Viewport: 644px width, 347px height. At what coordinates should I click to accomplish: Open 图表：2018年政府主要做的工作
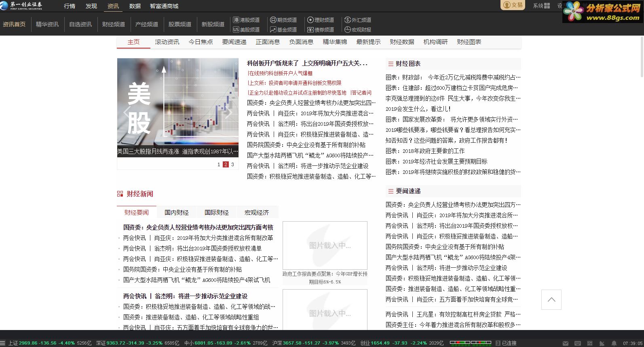(x=425, y=151)
